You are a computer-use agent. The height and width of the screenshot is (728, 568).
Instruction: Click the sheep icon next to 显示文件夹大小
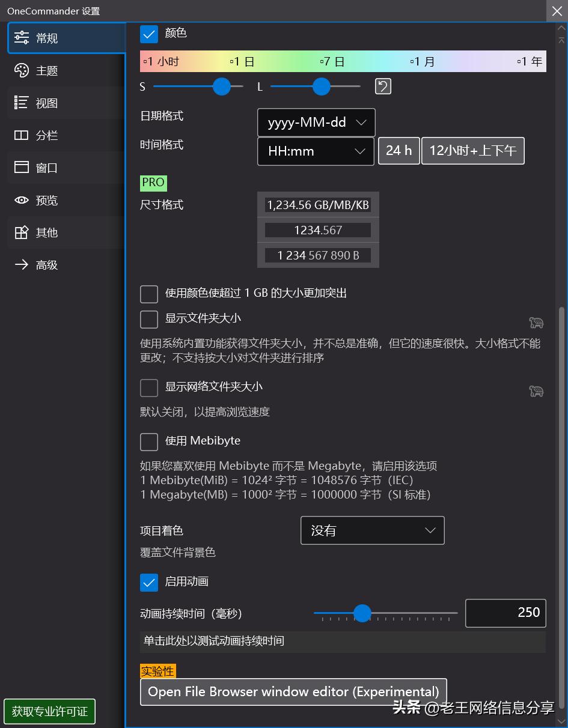[x=536, y=323]
